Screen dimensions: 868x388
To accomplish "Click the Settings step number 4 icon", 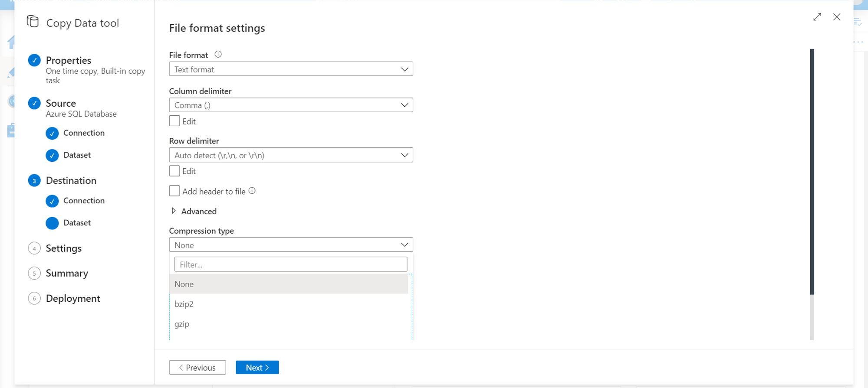I will coord(34,248).
